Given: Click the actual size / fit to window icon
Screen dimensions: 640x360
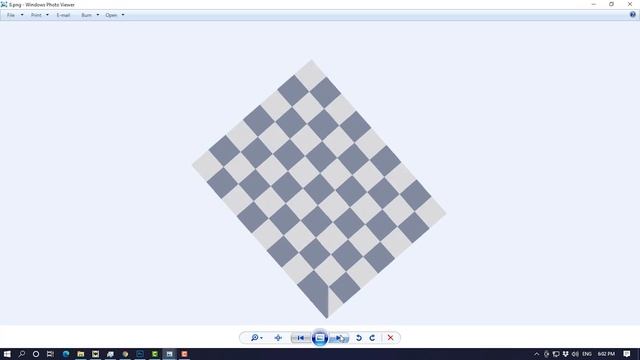Looking at the screenshot, I should tap(278, 338).
